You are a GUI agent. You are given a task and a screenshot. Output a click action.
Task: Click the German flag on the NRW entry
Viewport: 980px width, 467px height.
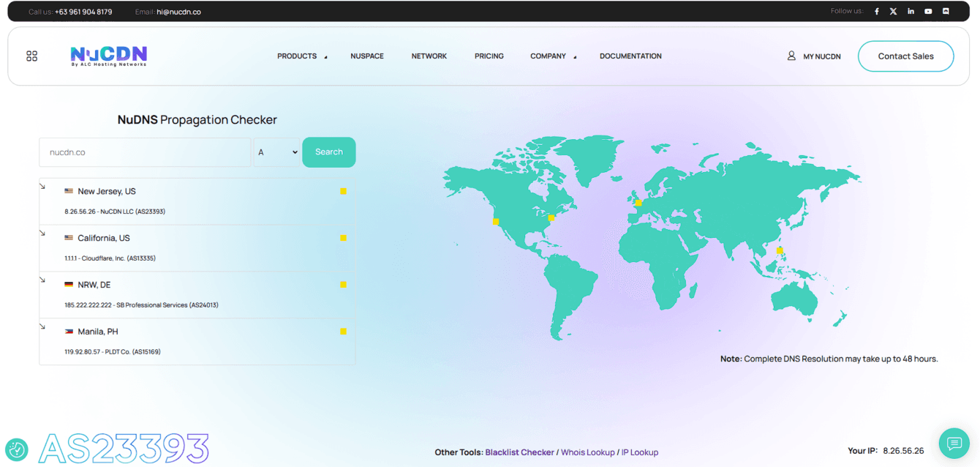(69, 284)
